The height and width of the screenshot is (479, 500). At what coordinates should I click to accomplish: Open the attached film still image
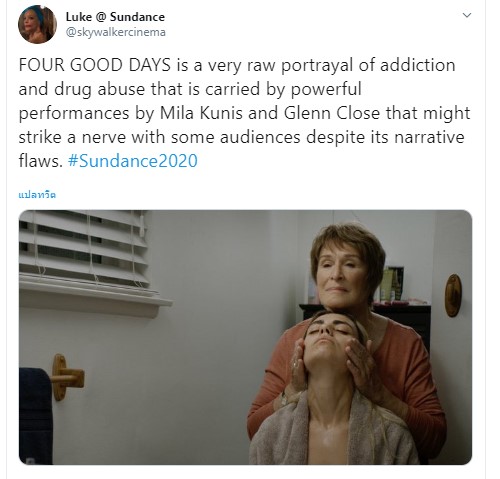click(x=245, y=337)
